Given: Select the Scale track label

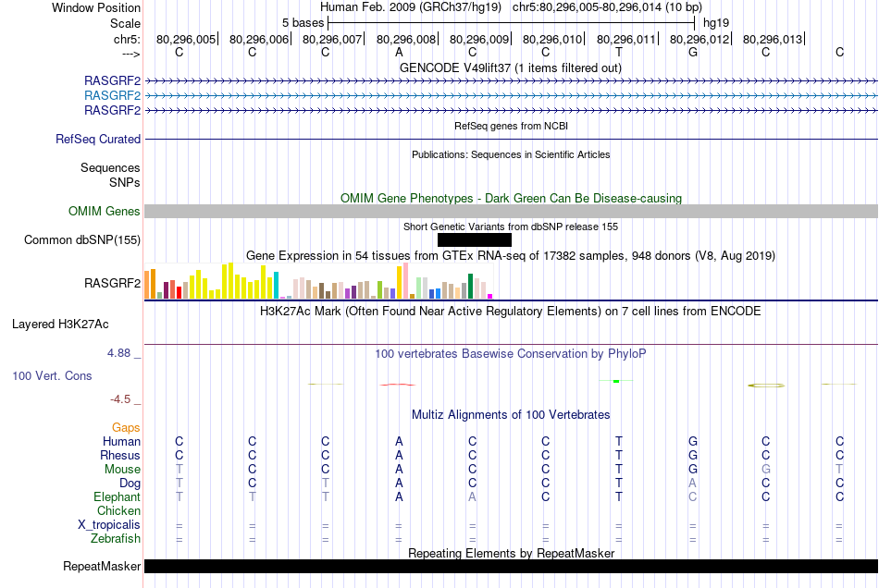Looking at the screenshot, I should pyautogui.click(x=125, y=23).
